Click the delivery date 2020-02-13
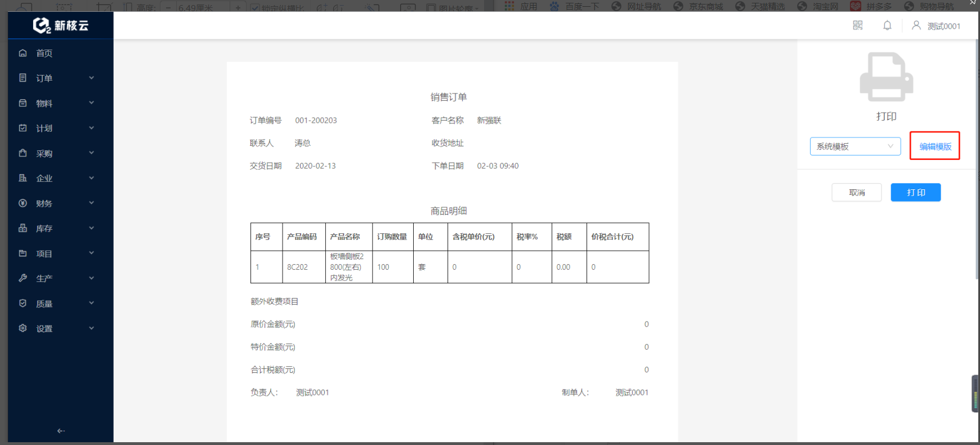The width and height of the screenshot is (980, 445). click(315, 166)
